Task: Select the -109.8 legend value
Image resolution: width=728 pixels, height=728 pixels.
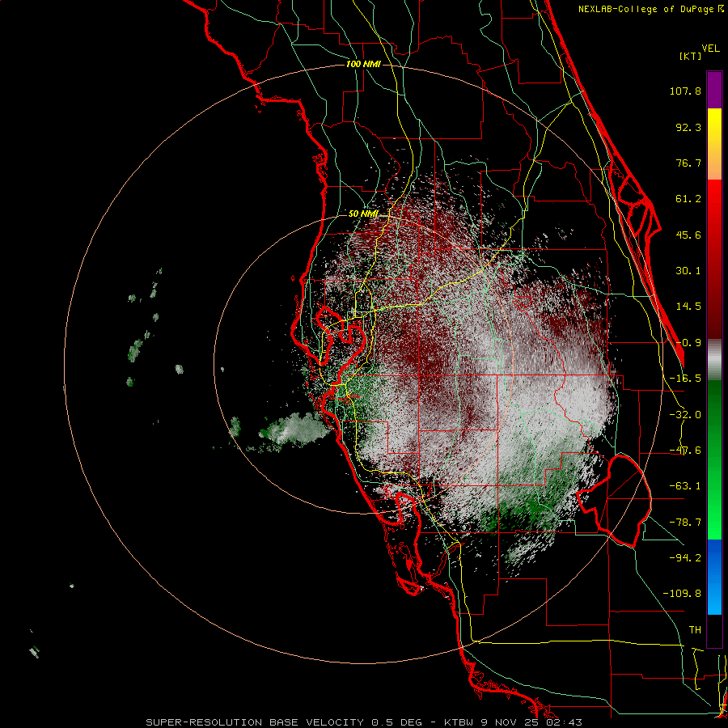Action: tap(682, 594)
